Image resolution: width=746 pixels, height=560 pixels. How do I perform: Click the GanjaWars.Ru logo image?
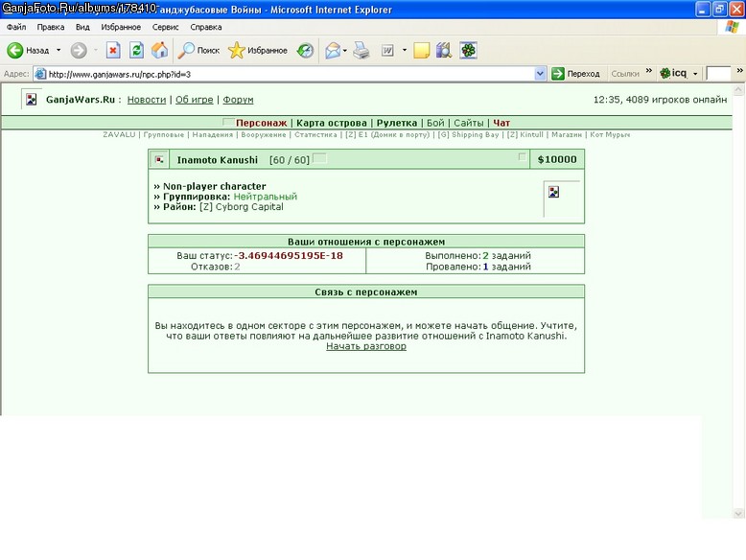point(32,100)
